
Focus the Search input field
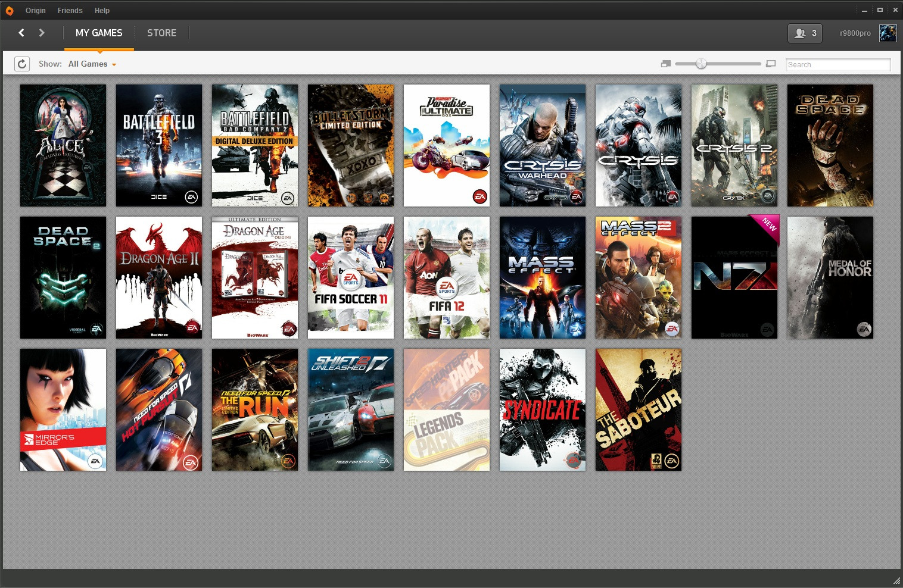pos(838,64)
